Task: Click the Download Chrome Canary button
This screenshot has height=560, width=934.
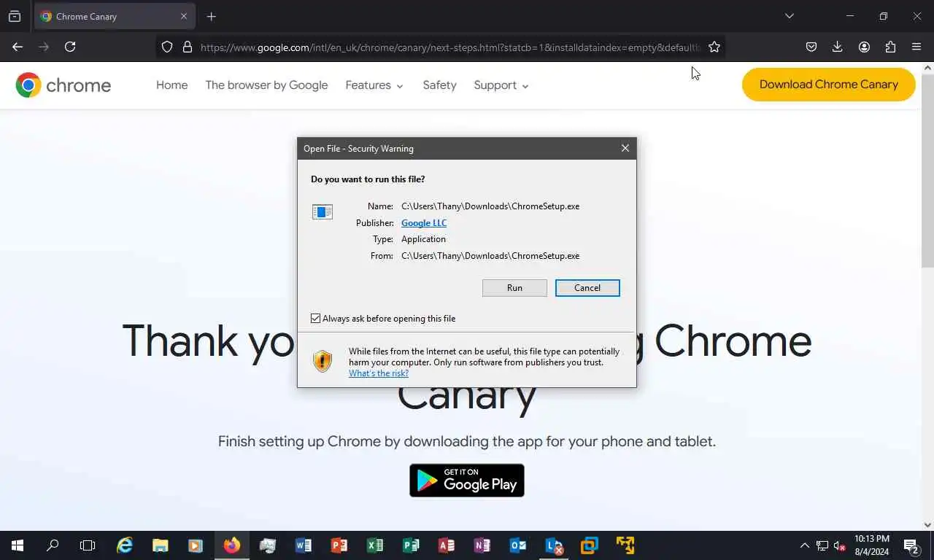Action: [x=829, y=85]
